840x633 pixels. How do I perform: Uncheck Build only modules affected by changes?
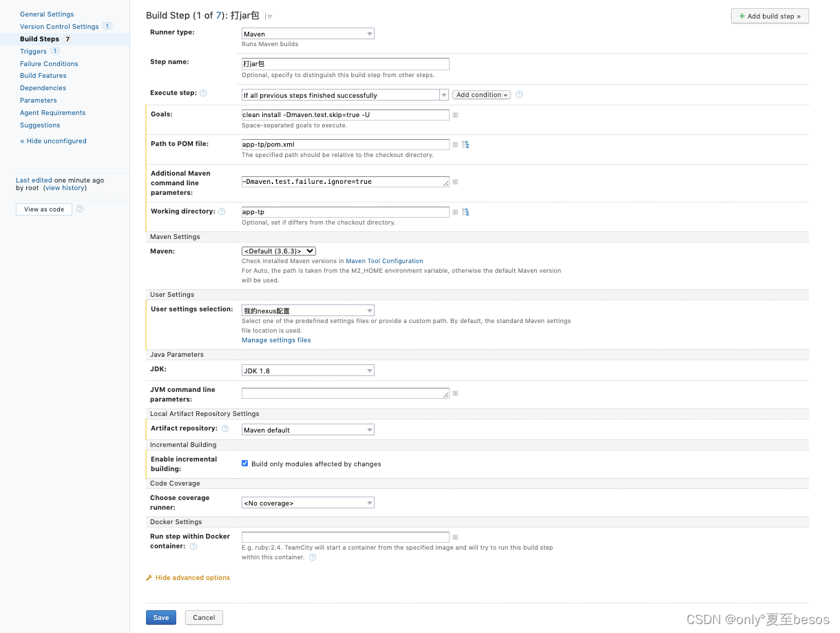(x=245, y=464)
